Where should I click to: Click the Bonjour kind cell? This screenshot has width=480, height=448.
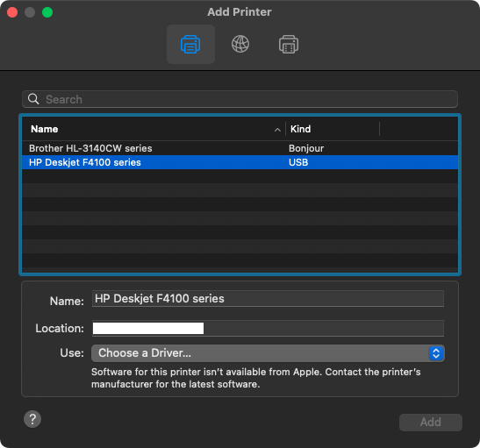tap(306, 148)
